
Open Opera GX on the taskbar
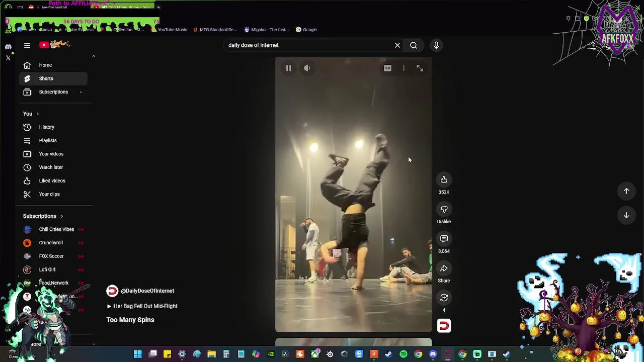pos(448,354)
